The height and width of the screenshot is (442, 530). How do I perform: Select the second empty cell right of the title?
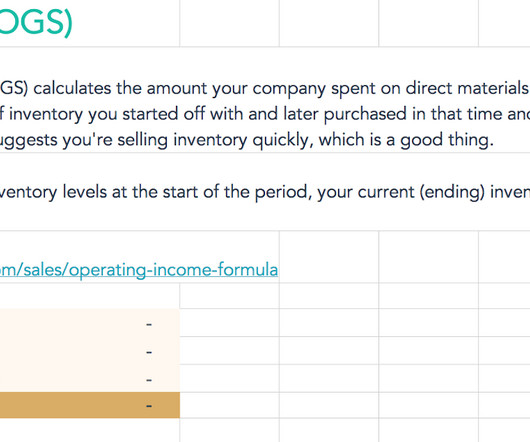329,23
